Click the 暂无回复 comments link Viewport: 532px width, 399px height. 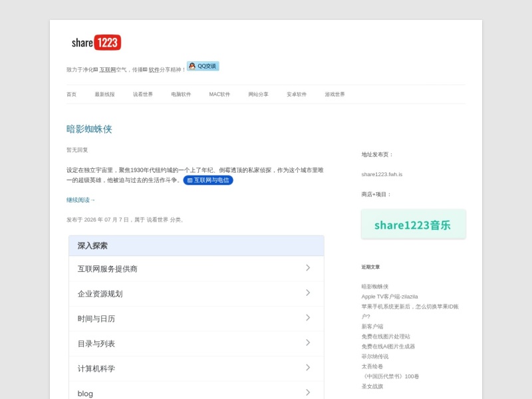coord(77,150)
